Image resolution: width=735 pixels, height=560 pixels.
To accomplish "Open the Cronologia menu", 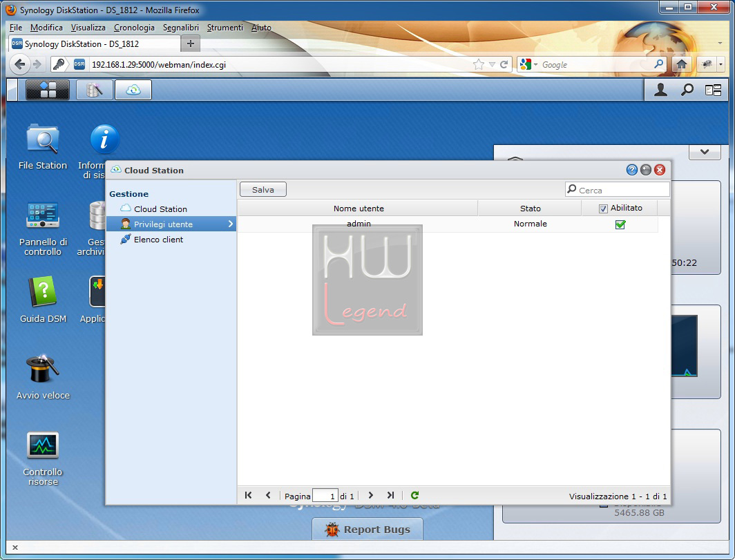I will (x=134, y=28).
